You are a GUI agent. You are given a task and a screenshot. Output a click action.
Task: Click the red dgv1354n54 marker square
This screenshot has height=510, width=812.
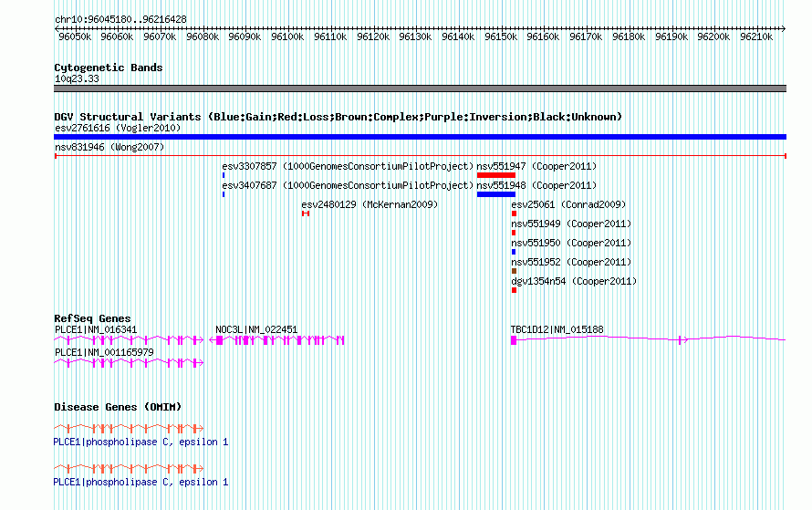(514, 290)
